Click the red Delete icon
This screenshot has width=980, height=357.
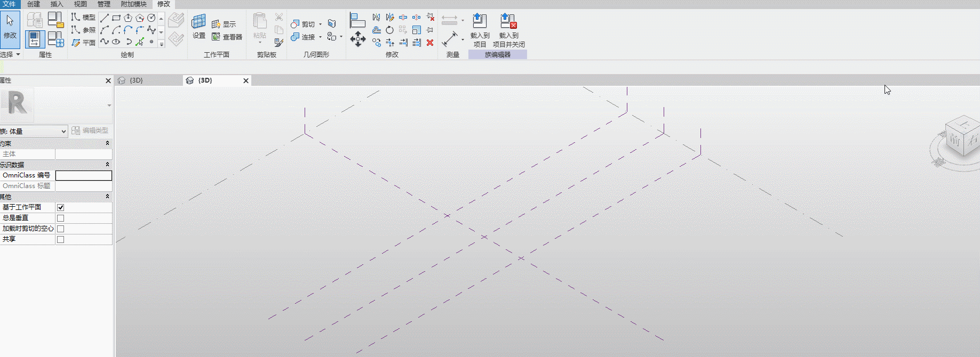pyautogui.click(x=430, y=43)
